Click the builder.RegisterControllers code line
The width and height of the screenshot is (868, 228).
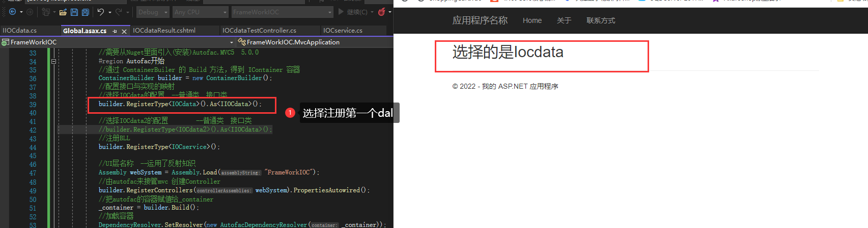[234, 190]
